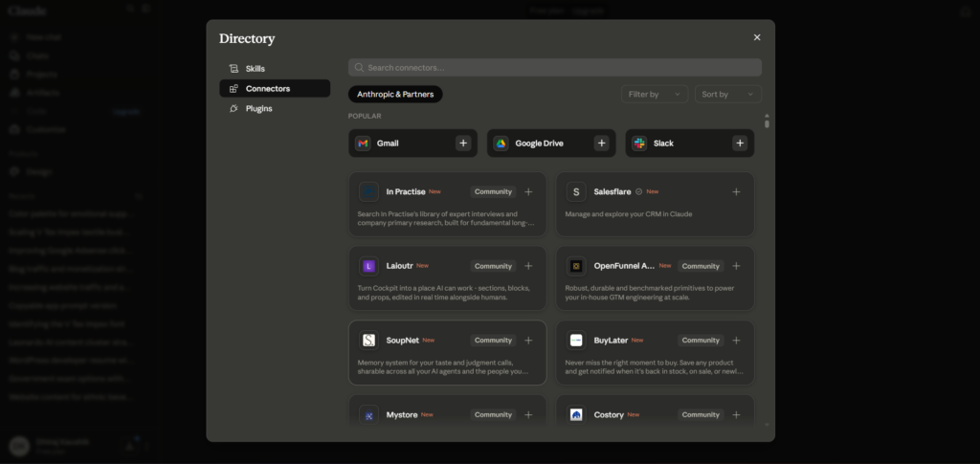The height and width of the screenshot is (464, 980).
Task: Click the 'BuyLater' card title
Action: pos(611,341)
